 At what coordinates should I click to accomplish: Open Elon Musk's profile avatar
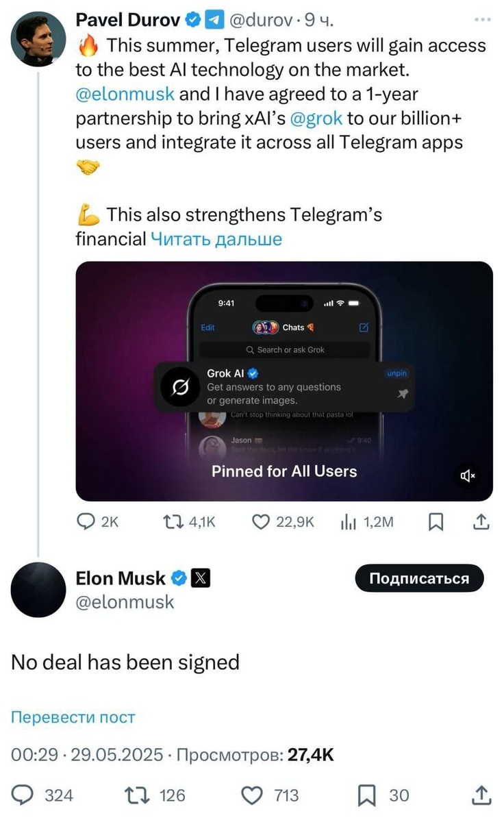[38, 590]
